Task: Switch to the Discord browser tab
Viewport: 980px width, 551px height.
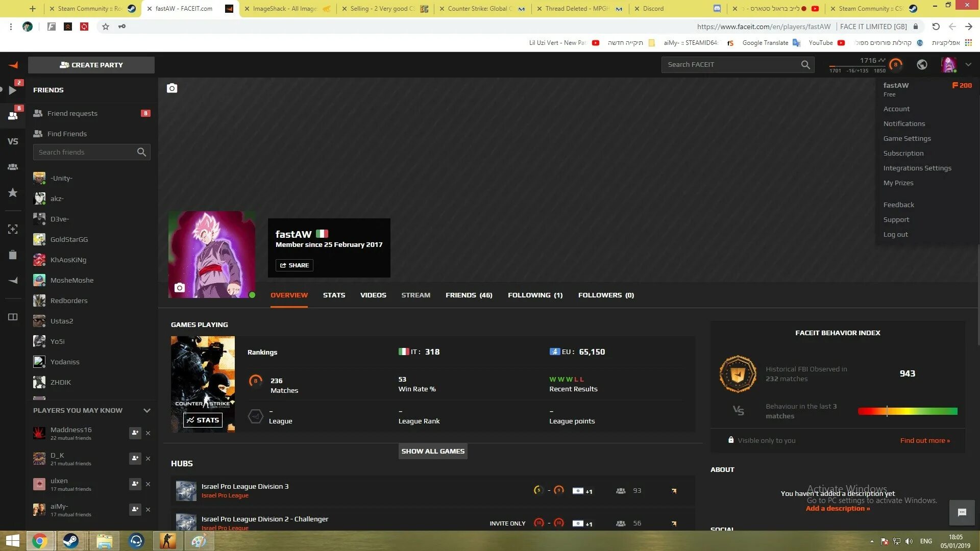Action: (x=679, y=9)
